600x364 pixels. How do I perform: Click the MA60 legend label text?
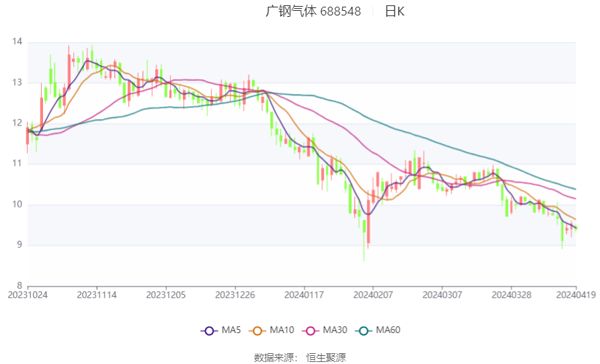pyautogui.click(x=388, y=330)
